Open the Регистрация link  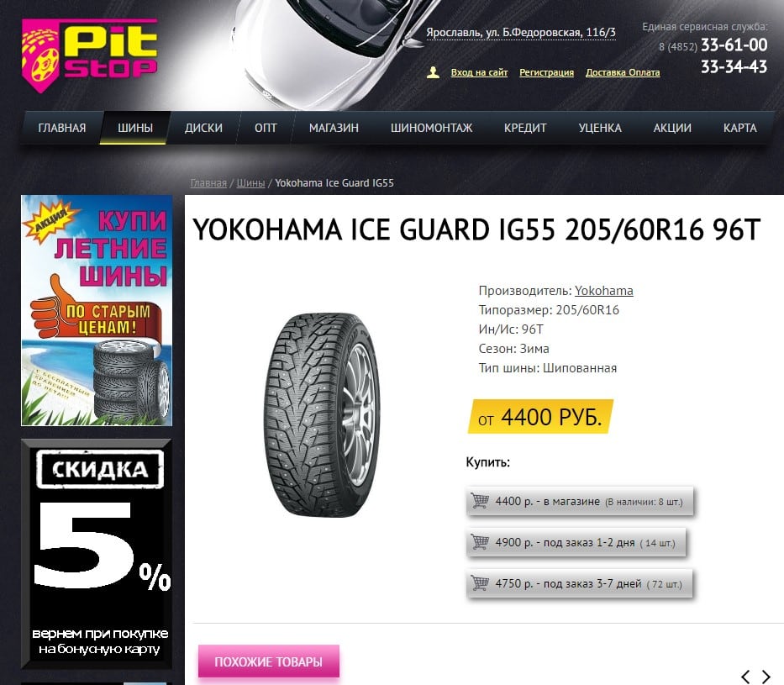point(546,72)
